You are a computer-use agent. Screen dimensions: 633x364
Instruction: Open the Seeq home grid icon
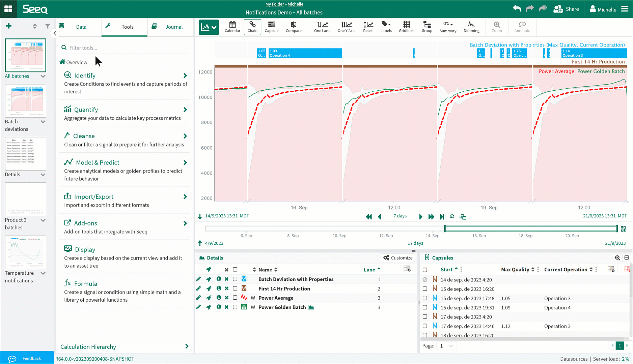(x=8, y=9)
